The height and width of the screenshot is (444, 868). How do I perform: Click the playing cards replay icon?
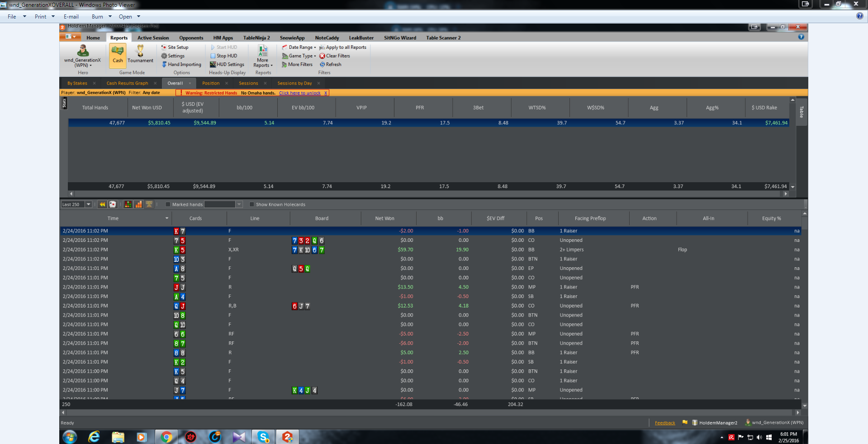point(113,204)
